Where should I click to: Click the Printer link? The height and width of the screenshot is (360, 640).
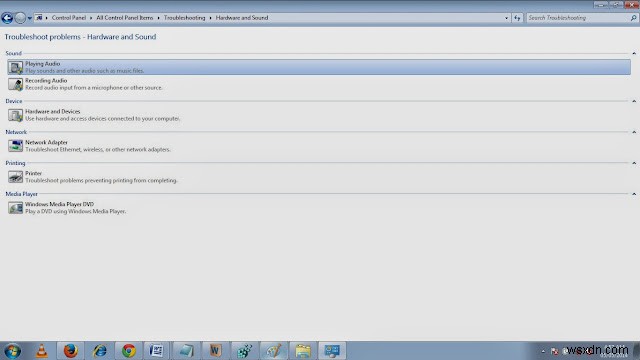tap(33, 173)
